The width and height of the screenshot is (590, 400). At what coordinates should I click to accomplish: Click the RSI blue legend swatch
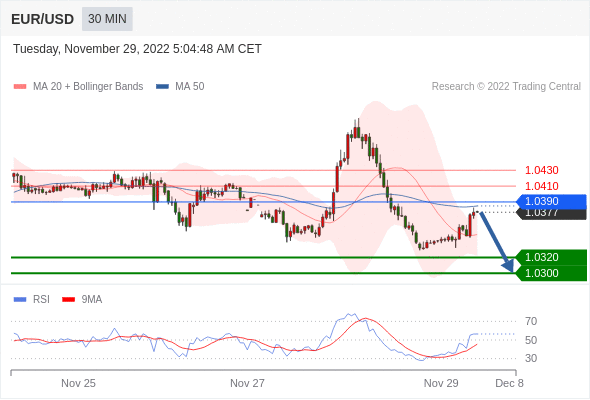pos(20,300)
